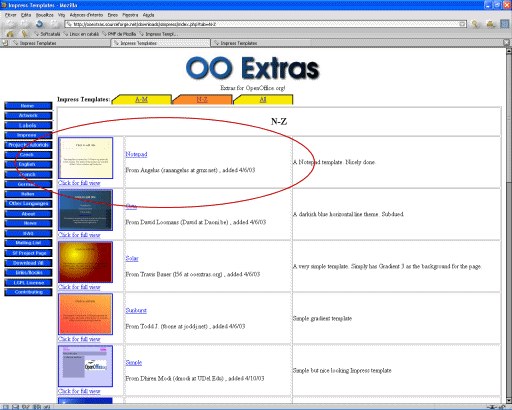Image resolution: width=512 pixels, height=410 pixels.
Task: Click the Other Languages sidebar button
Action: pos(28,204)
